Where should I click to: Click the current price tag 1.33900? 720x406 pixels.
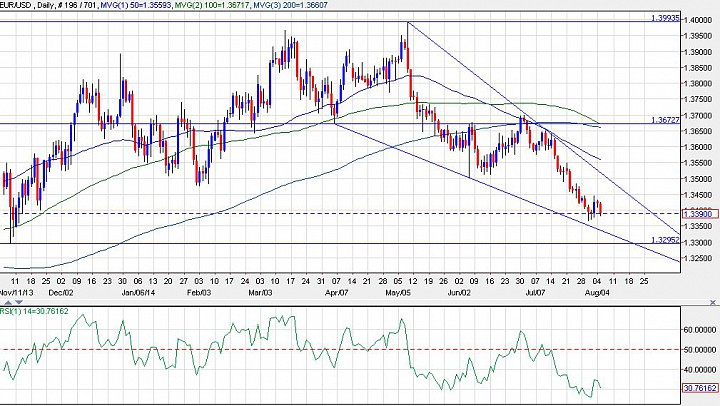[699, 214]
